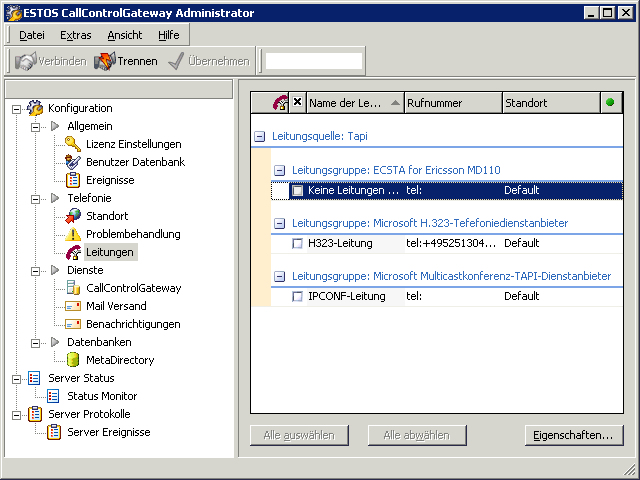Open the Ansicht menu
This screenshot has width=640, height=480.
(125, 35)
